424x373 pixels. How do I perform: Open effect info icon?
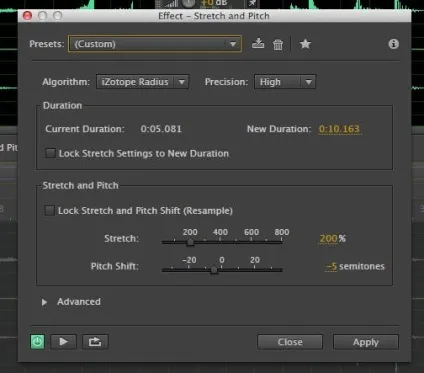(394, 44)
